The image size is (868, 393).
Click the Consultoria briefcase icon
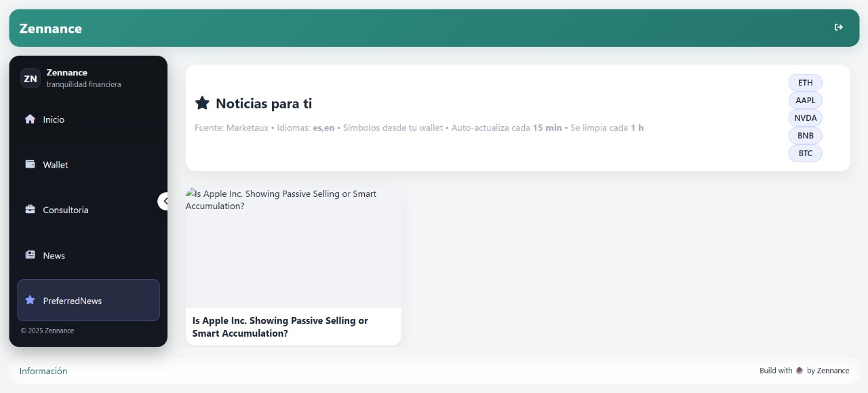[30, 210]
